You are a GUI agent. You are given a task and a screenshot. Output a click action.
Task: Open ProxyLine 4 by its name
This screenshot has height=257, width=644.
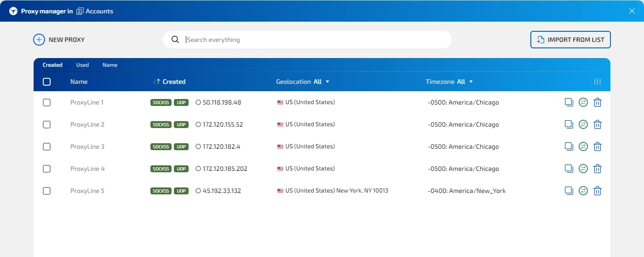pos(87,169)
